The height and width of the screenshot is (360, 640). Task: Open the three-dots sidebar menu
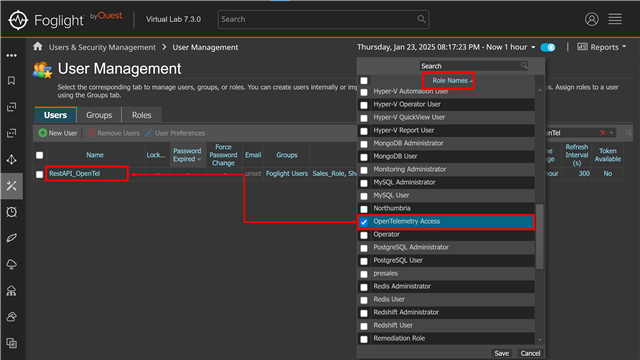click(11, 55)
